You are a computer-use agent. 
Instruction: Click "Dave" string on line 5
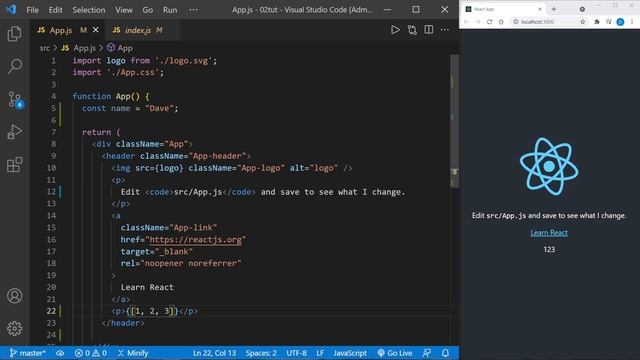159,108
